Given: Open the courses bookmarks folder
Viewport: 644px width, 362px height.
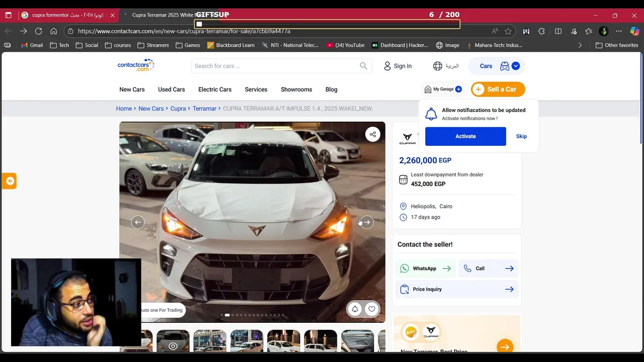Looking at the screenshot, I should (118, 45).
